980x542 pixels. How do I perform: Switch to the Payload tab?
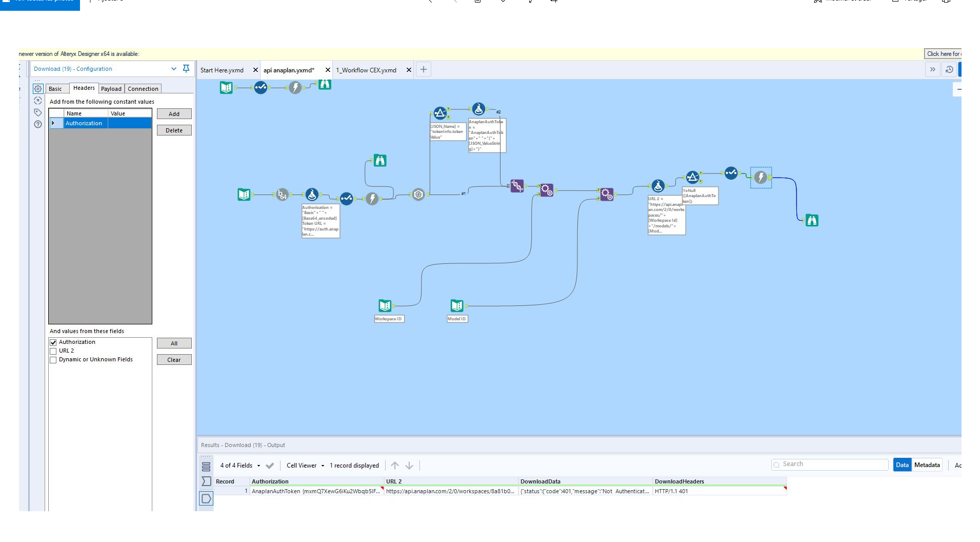pyautogui.click(x=111, y=89)
